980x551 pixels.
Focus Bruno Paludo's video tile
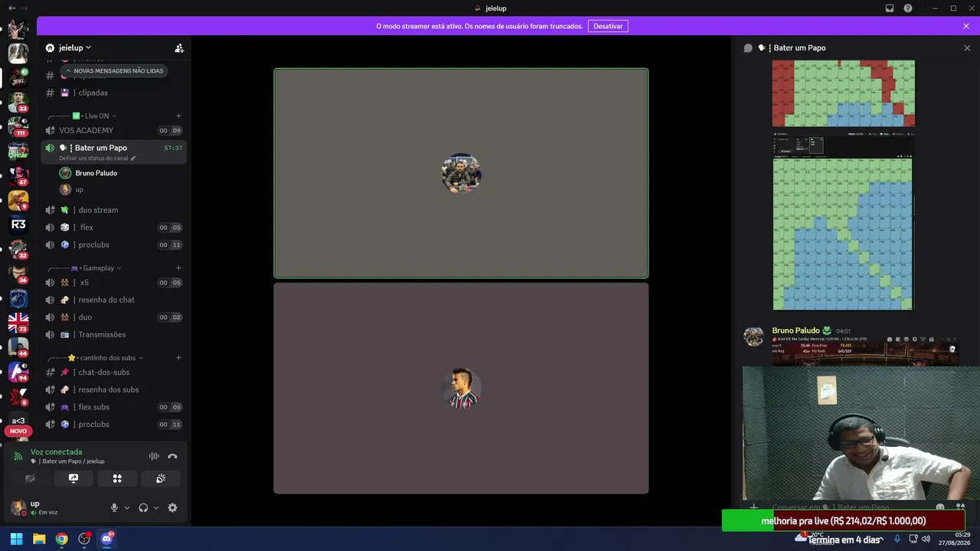(x=461, y=174)
